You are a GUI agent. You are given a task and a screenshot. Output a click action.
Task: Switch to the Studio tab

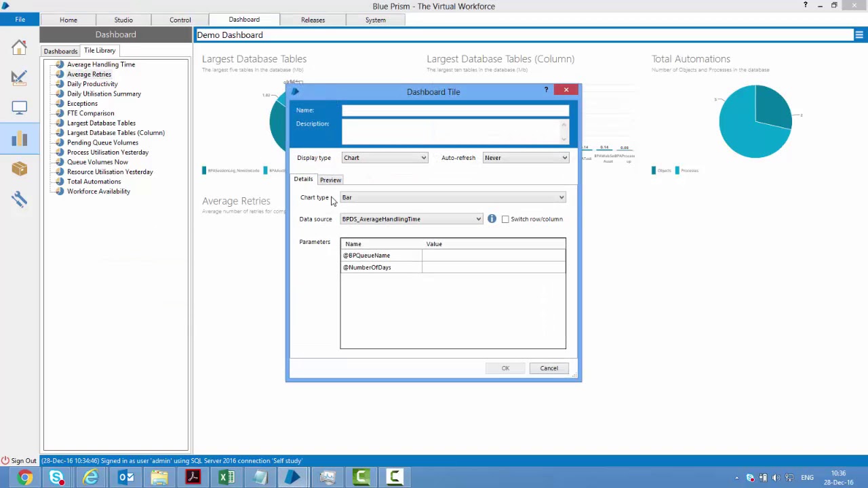pyautogui.click(x=123, y=20)
